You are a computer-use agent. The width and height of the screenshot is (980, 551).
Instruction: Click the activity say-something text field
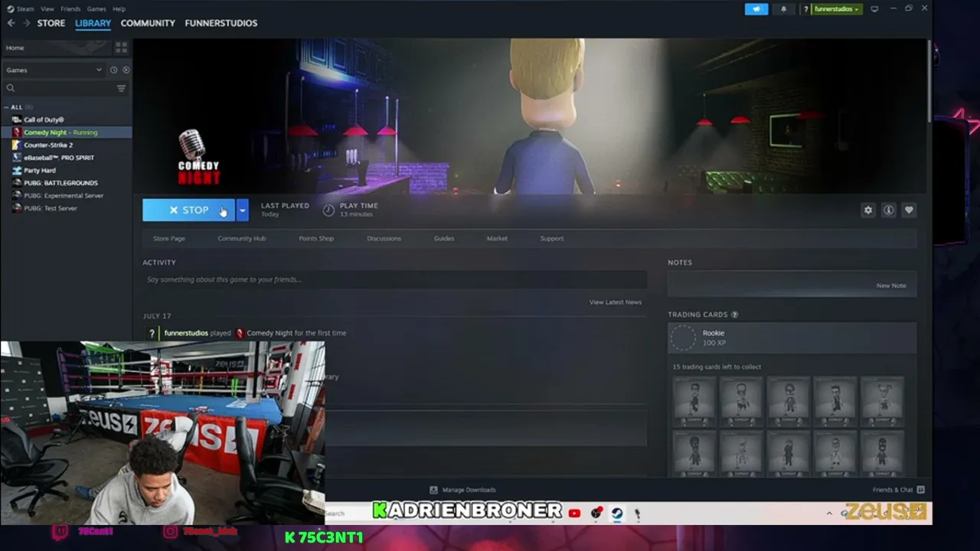[395, 279]
